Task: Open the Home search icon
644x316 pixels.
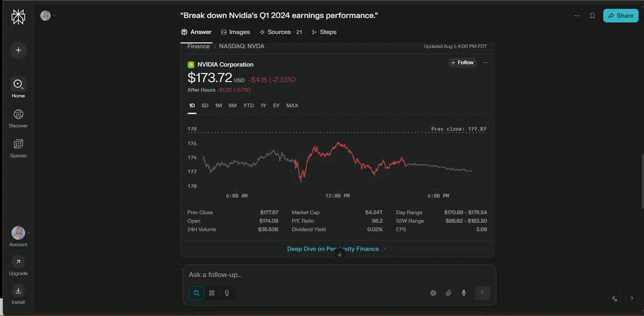Action: [x=18, y=84]
